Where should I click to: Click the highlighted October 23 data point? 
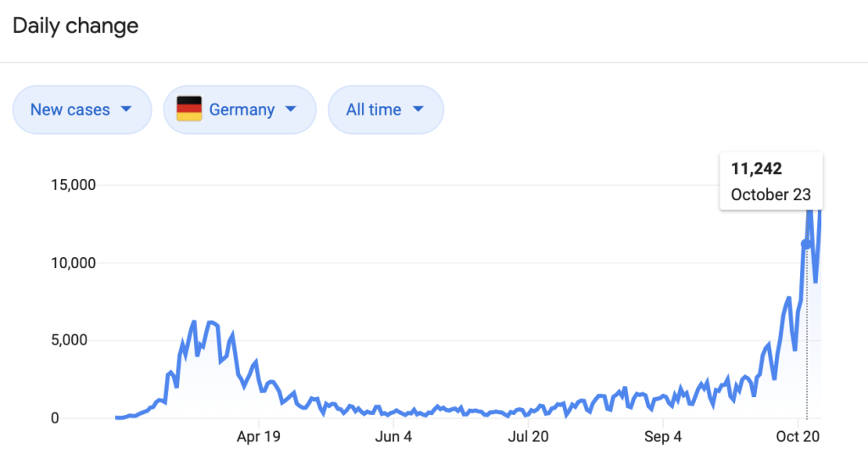tap(806, 244)
